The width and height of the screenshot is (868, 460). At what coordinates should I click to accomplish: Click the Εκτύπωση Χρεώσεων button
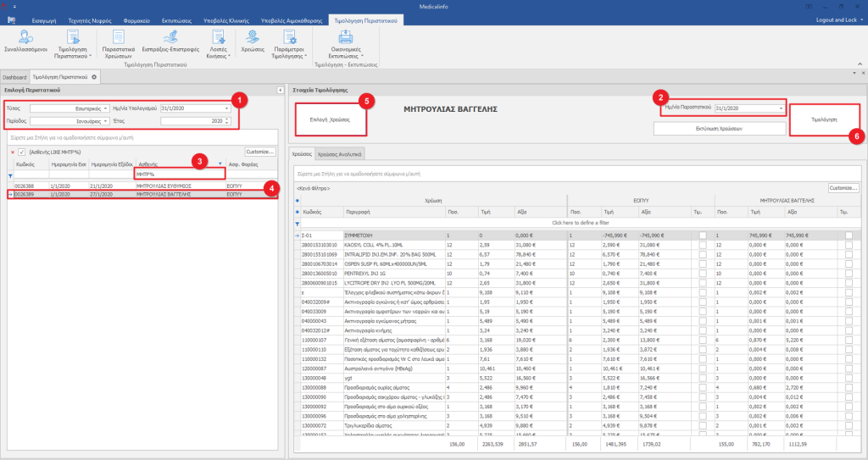tap(719, 127)
